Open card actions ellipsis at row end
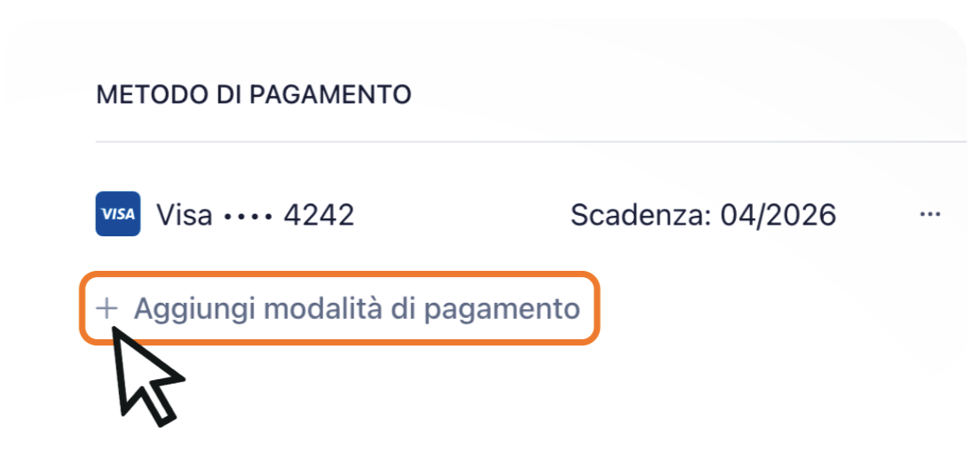This screenshot has width=980, height=476. tap(929, 215)
